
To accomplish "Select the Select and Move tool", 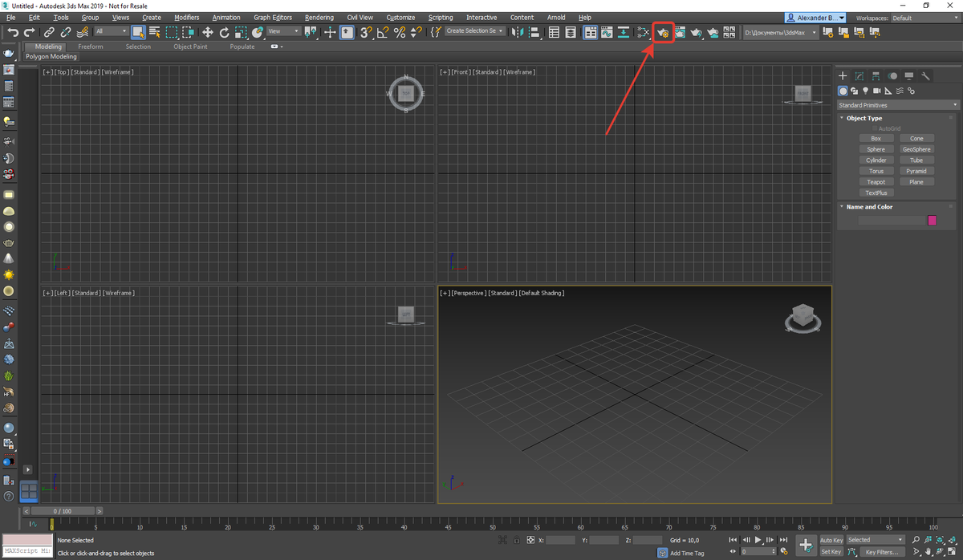I will [207, 33].
